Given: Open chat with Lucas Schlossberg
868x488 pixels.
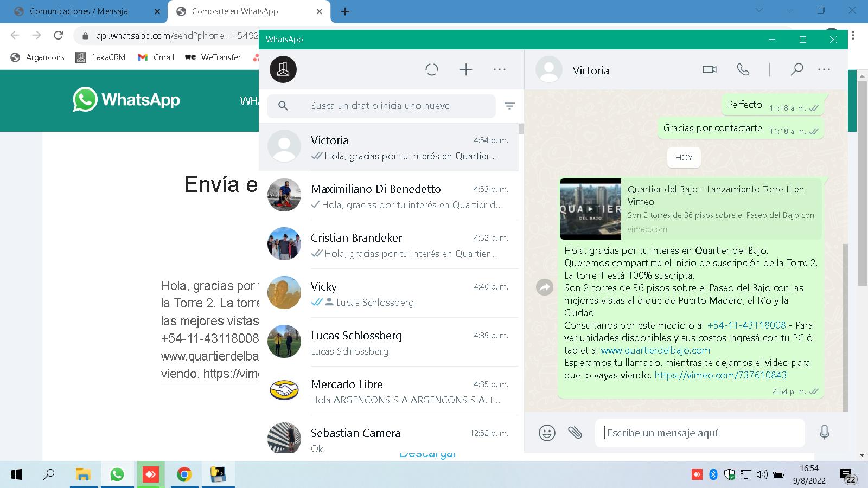Looking at the screenshot, I should click(x=388, y=342).
